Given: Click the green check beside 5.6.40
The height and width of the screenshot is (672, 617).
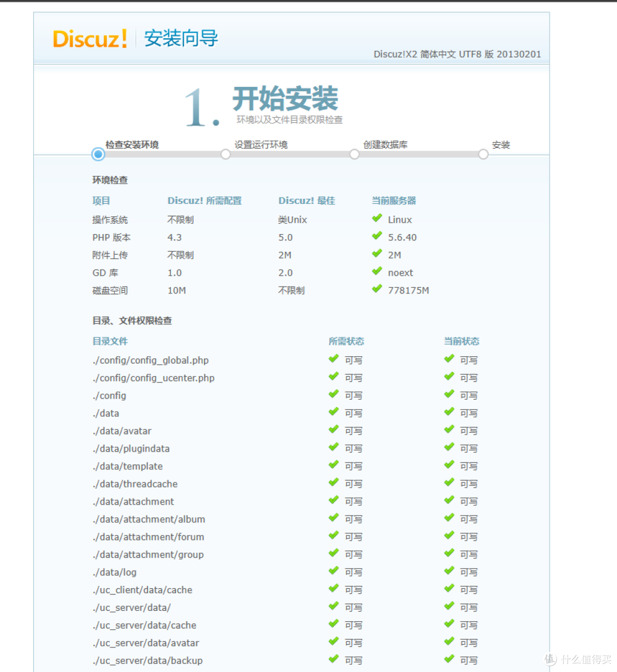Looking at the screenshot, I should click(x=377, y=236).
